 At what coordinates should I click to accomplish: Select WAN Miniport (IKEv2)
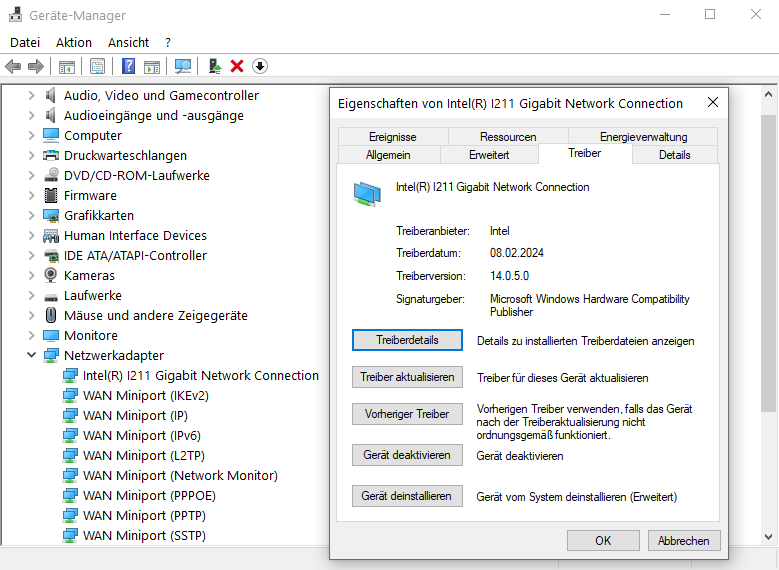click(x=146, y=396)
